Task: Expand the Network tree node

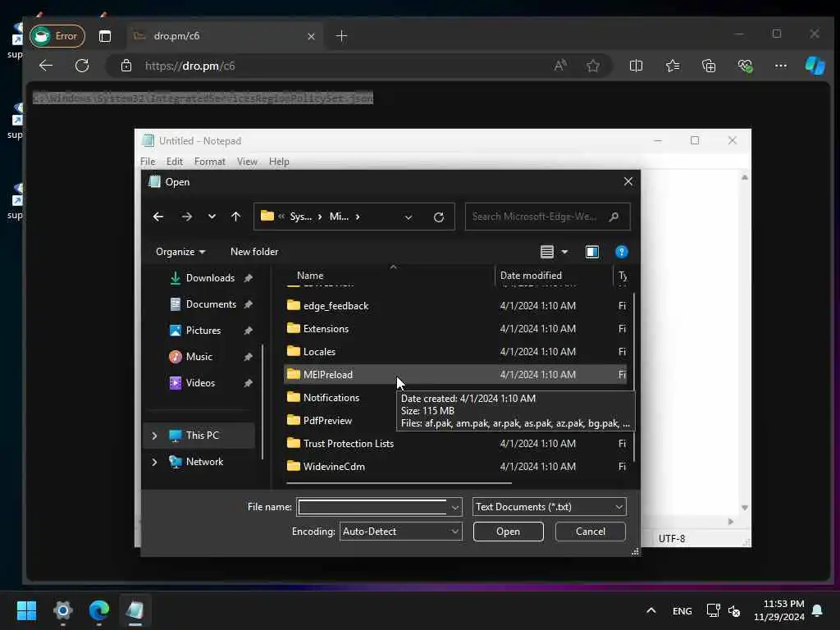Action: [154, 462]
